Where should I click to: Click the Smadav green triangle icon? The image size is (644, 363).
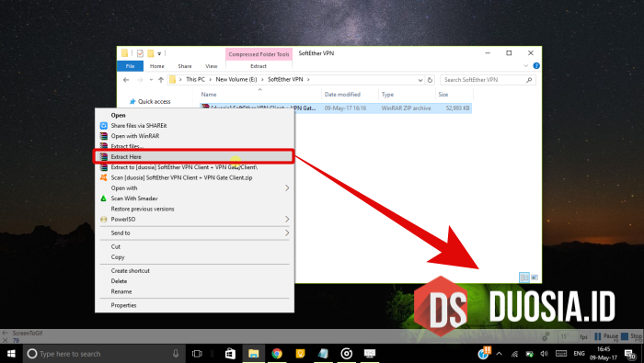[x=103, y=199]
